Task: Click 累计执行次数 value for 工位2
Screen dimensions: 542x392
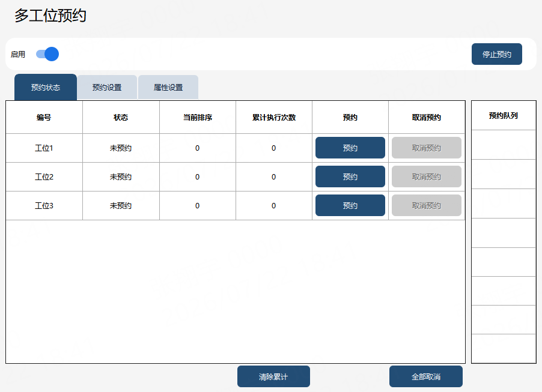Action: (274, 177)
